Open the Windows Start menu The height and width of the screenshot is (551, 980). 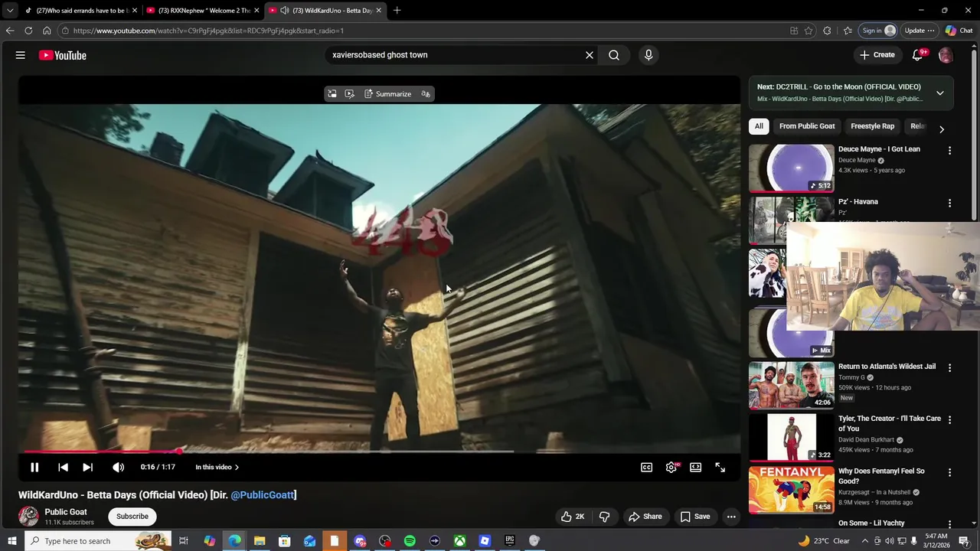[x=11, y=541]
